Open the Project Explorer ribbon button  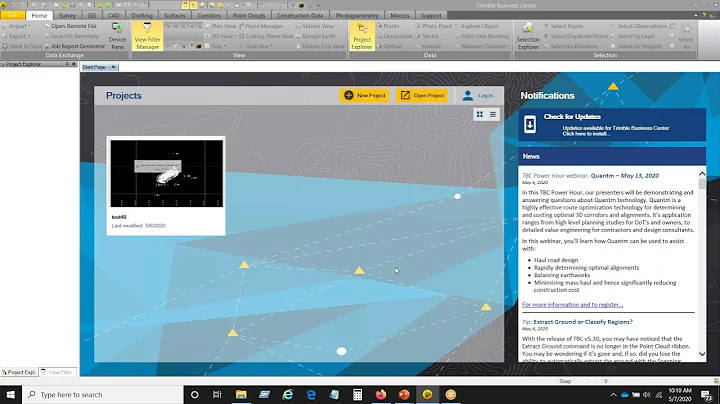point(362,36)
